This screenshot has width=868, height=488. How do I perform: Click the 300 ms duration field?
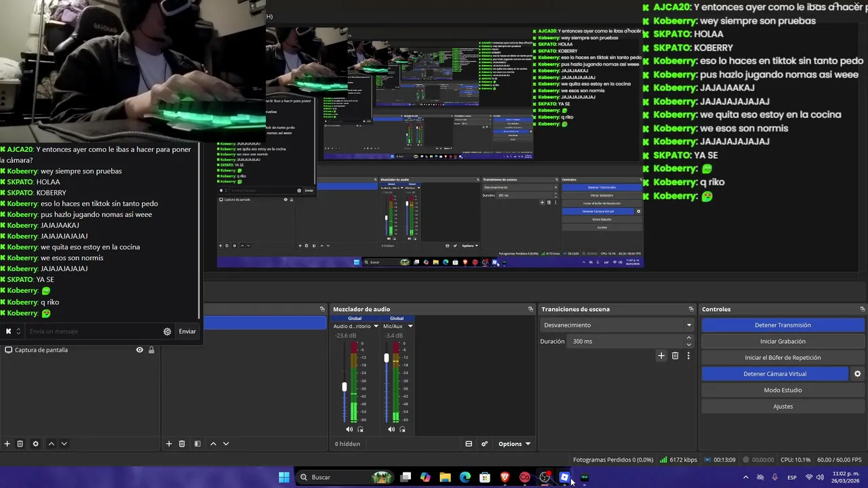coord(626,342)
